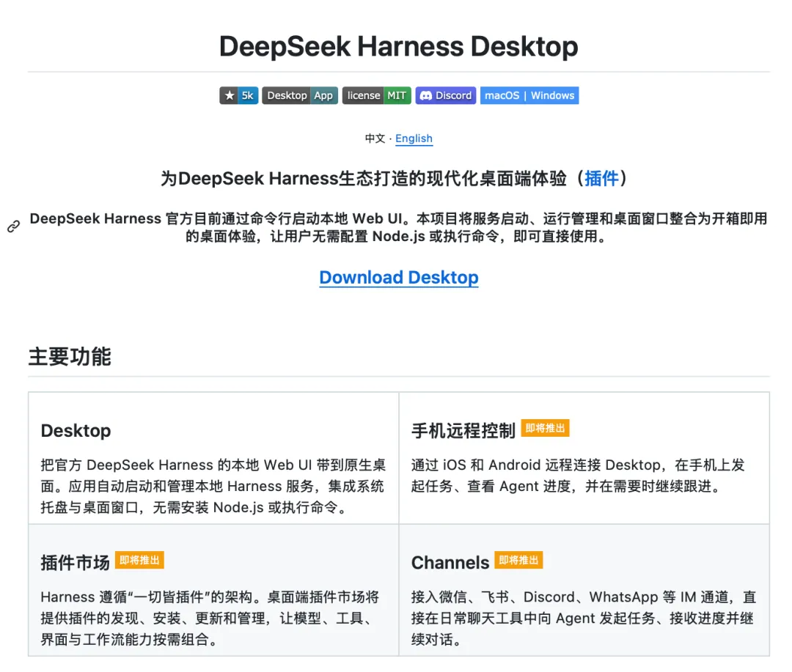Click the 插件市场 heading
792x672 pixels.
tap(76, 562)
